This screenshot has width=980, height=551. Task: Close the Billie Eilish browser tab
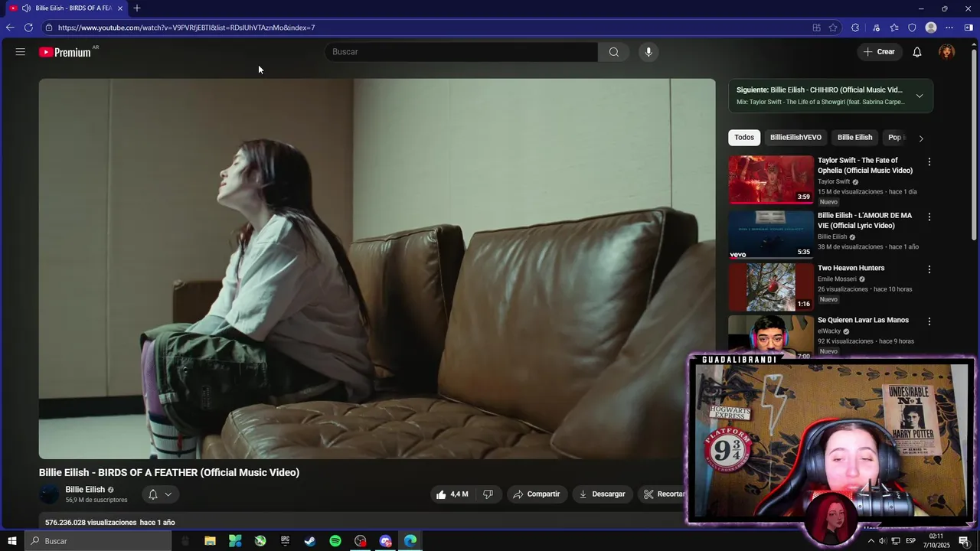click(x=120, y=8)
